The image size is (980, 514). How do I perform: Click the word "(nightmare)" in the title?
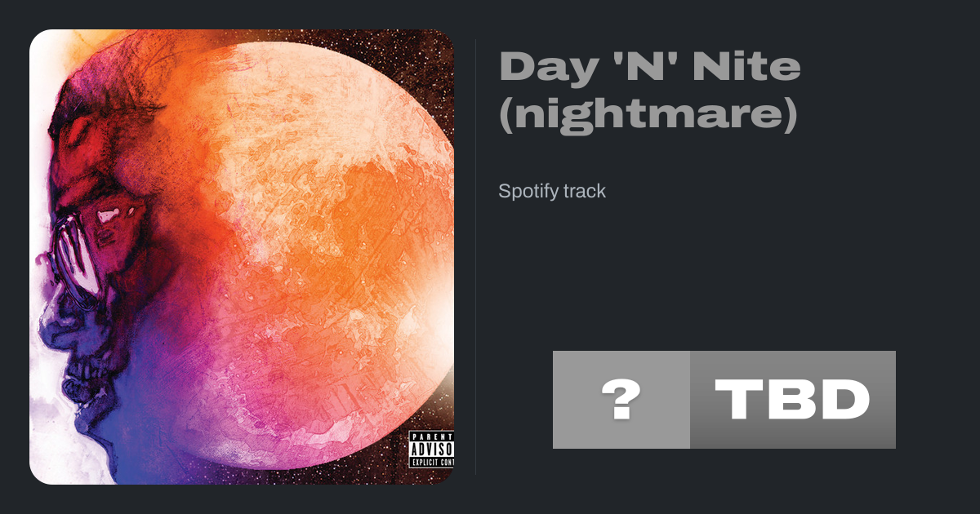647,115
